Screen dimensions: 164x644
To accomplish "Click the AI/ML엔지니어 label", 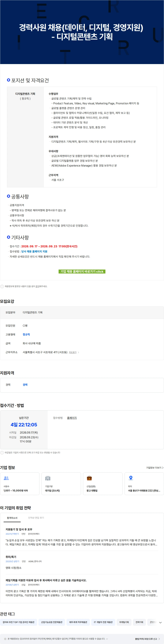I will 35,561.
